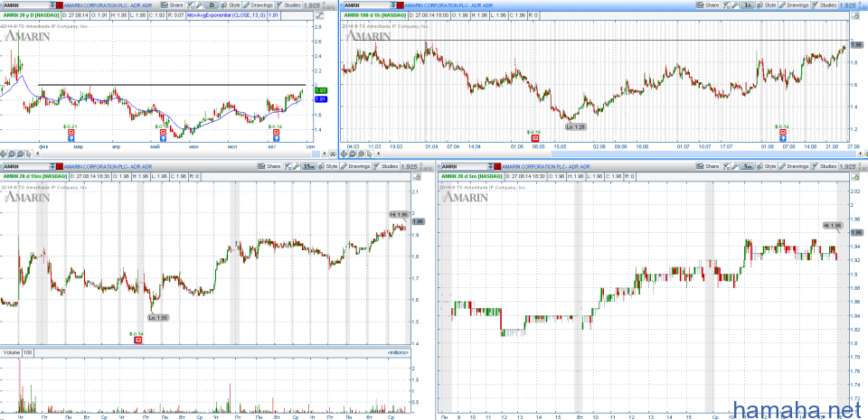868x420 pixels.
Task: Click corner scale icon atop 5m chart price axis
Action: click(x=856, y=177)
